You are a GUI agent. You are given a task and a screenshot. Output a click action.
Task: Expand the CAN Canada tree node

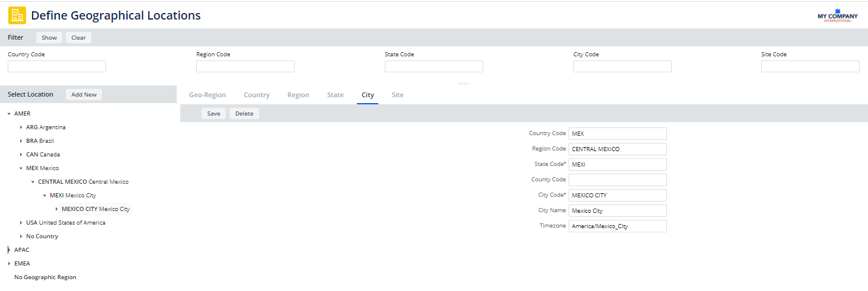21,155
